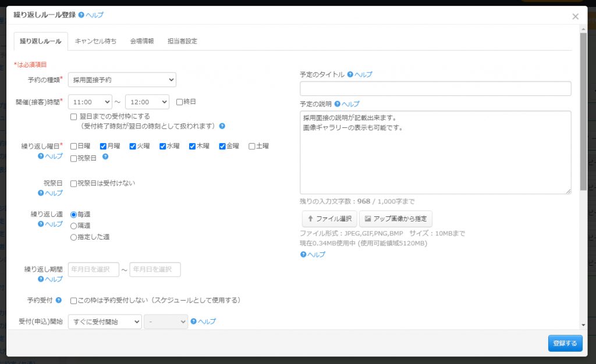Click the ファイル選択 upload button

tap(329, 219)
